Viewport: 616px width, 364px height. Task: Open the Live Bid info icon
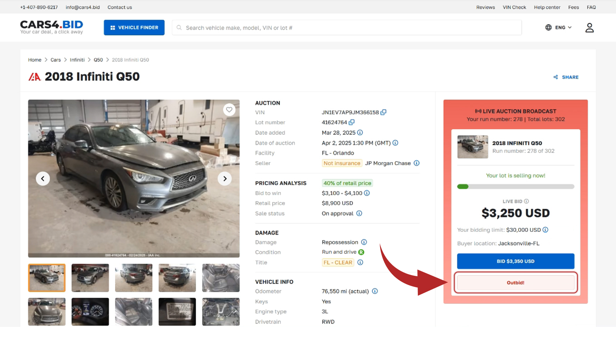pos(526,201)
